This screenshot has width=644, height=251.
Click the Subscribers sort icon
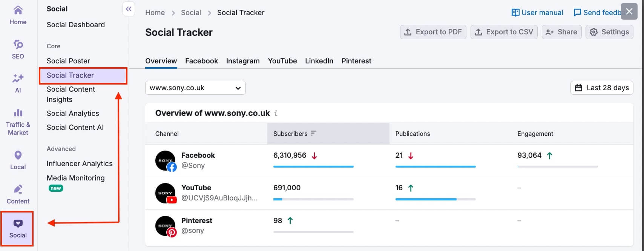(313, 133)
